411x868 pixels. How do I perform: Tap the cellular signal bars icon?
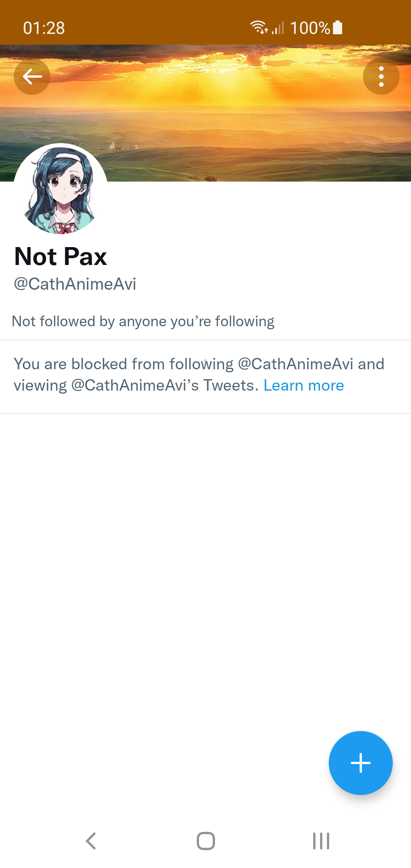(278, 28)
